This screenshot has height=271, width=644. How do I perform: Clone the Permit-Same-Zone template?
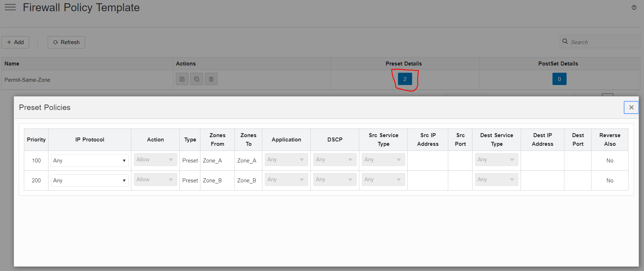pyautogui.click(x=196, y=79)
